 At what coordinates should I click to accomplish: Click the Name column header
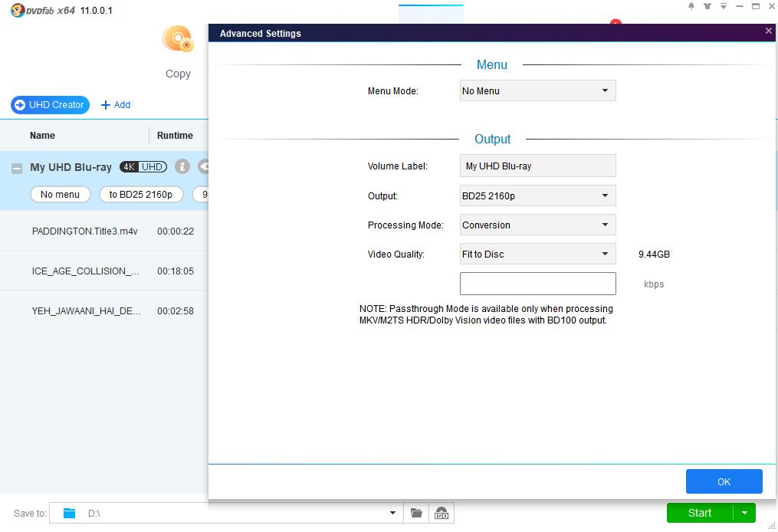point(42,136)
